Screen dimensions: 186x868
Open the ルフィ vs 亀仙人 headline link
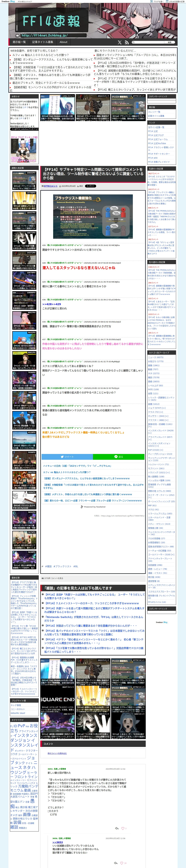(x=41, y=55)
